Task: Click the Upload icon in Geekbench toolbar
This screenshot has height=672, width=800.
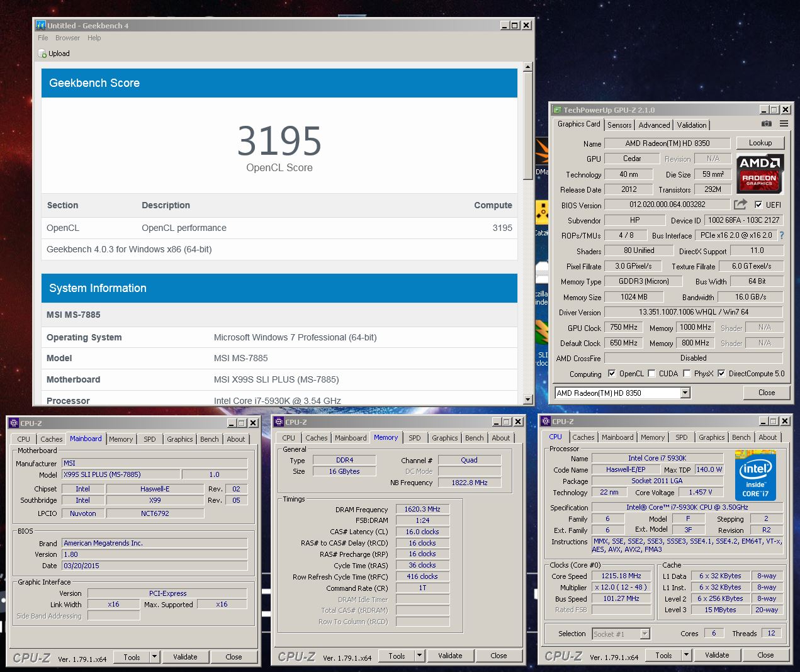Action: [x=42, y=54]
